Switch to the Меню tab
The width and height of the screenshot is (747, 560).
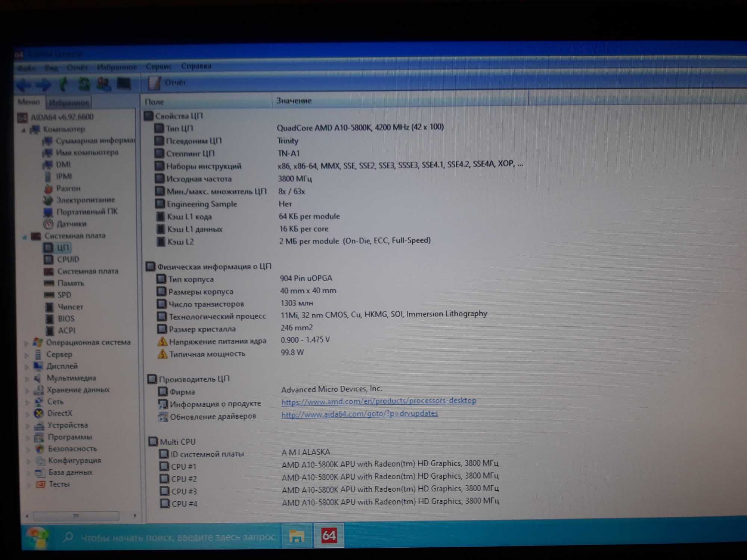click(29, 102)
